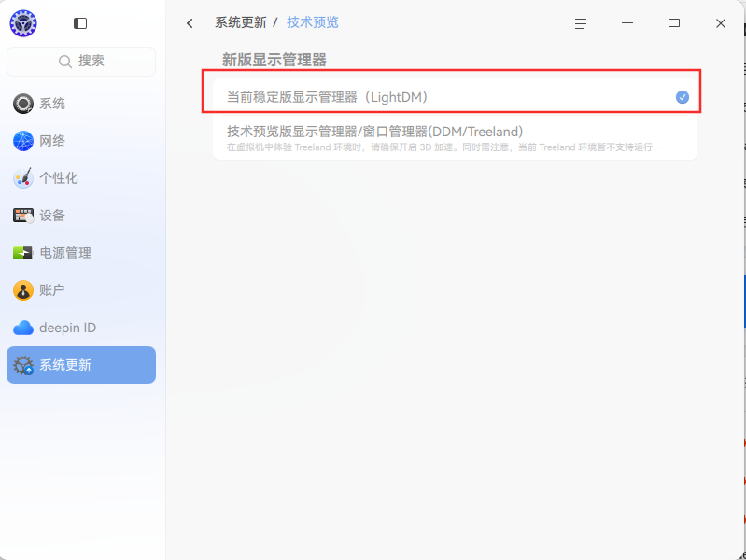Image resolution: width=746 pixels, height=560 pixels.
Task: Open the 个性化 settings category
Action: [x=81, y=178]
